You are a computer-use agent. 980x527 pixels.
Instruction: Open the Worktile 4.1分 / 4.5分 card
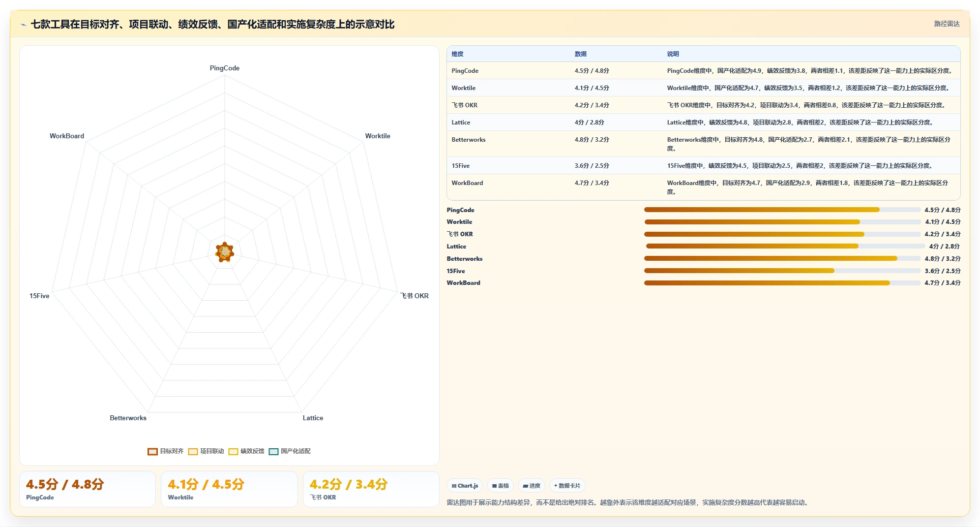tap(229, 489)
